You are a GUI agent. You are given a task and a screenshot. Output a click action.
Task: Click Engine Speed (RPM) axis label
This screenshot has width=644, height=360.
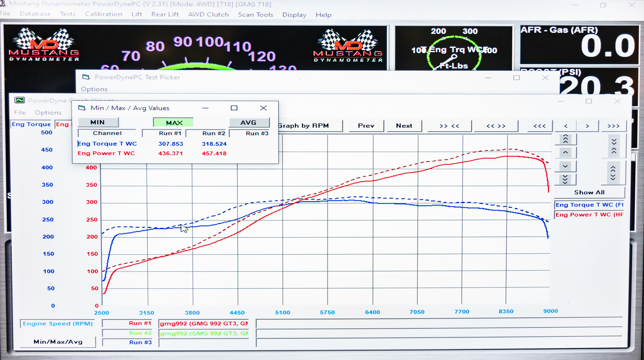58,324
